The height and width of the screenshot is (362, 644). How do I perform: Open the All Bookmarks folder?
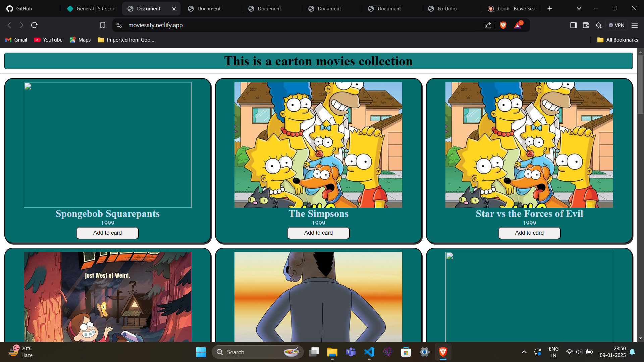coord(618,40)
